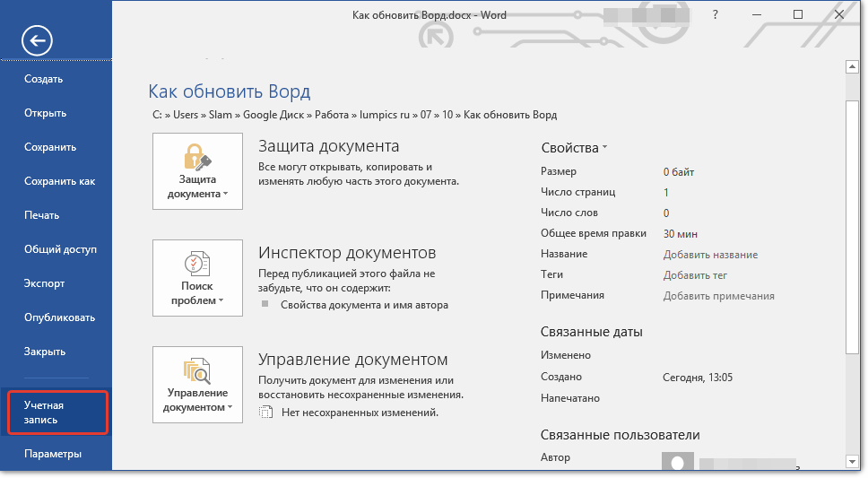Open Учетная запись page
The width and height of the screenshot is (868, 478).
coord(57,413)
